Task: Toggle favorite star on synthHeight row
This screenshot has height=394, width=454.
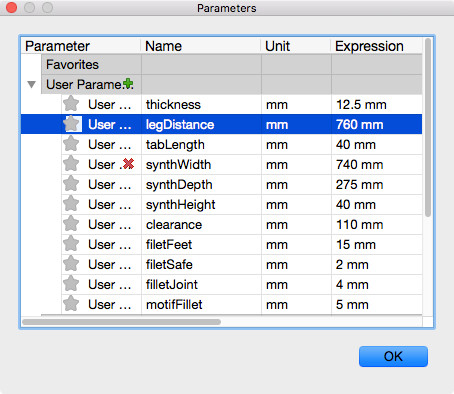Action: click(71, 204)
